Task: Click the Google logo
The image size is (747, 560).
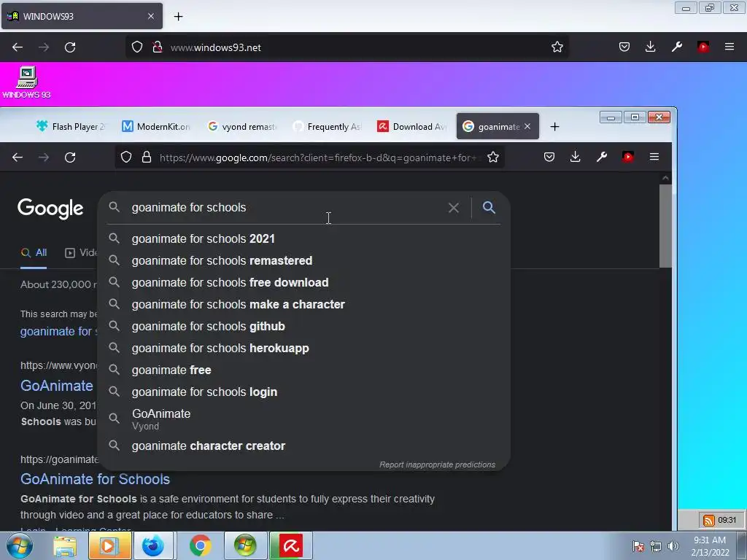Action: pos(50,209)
